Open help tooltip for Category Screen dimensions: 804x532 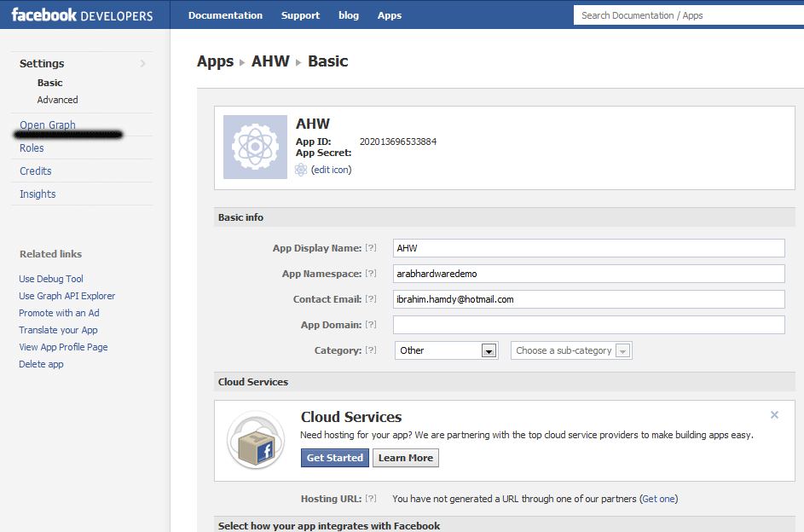coord(371,350)
